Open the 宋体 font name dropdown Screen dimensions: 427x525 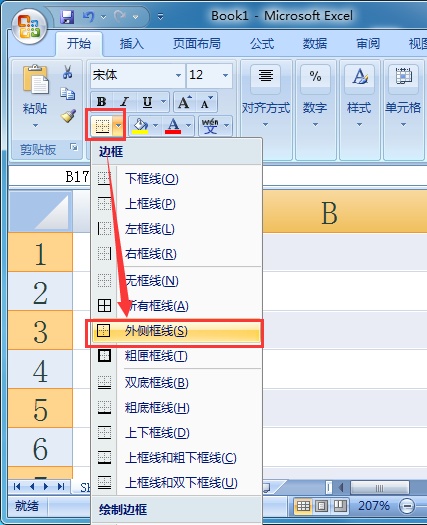coord(179,75)
